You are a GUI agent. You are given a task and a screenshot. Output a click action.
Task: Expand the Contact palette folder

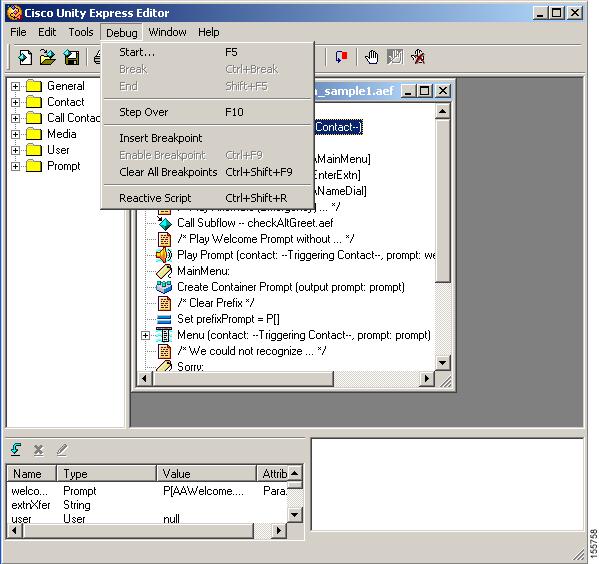click(15, 102)
